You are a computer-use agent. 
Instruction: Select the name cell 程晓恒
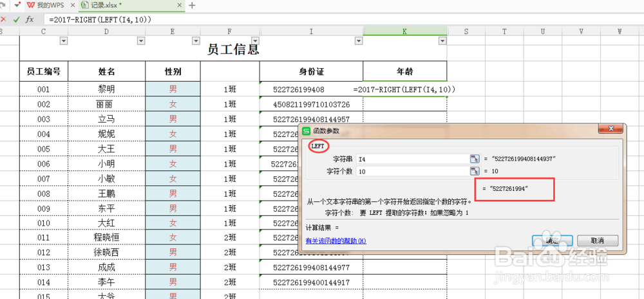click(106, 237)
